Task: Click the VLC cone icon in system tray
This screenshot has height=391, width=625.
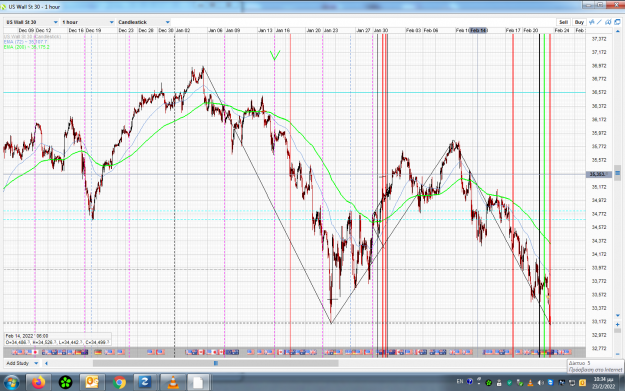Action: pos(530,383)
